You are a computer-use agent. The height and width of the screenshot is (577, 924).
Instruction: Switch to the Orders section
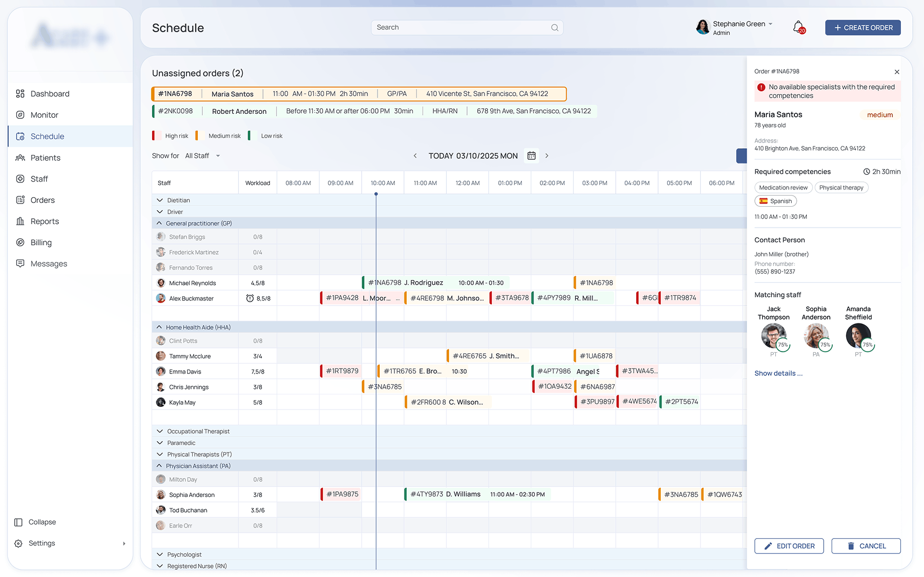click(43, 200)
